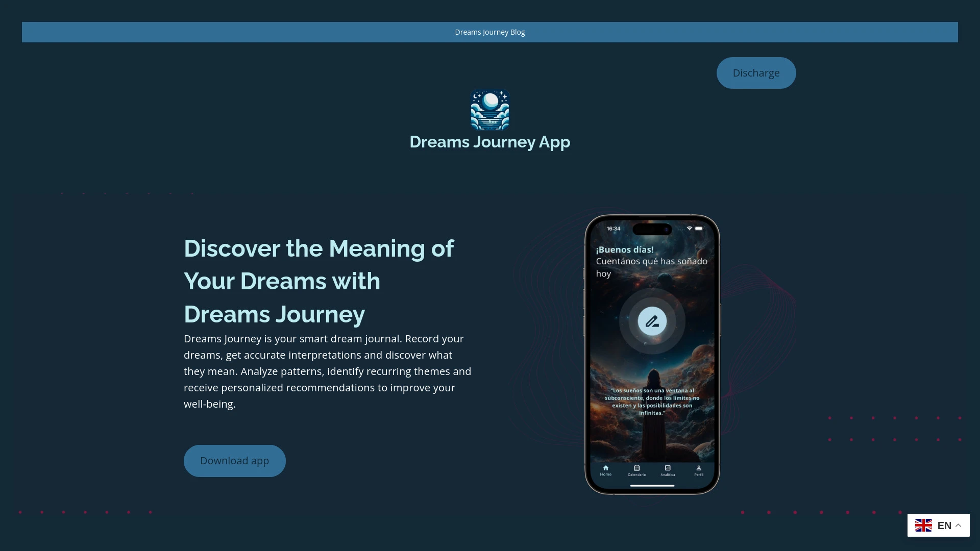Click the wifi status icon in phone

689,228
